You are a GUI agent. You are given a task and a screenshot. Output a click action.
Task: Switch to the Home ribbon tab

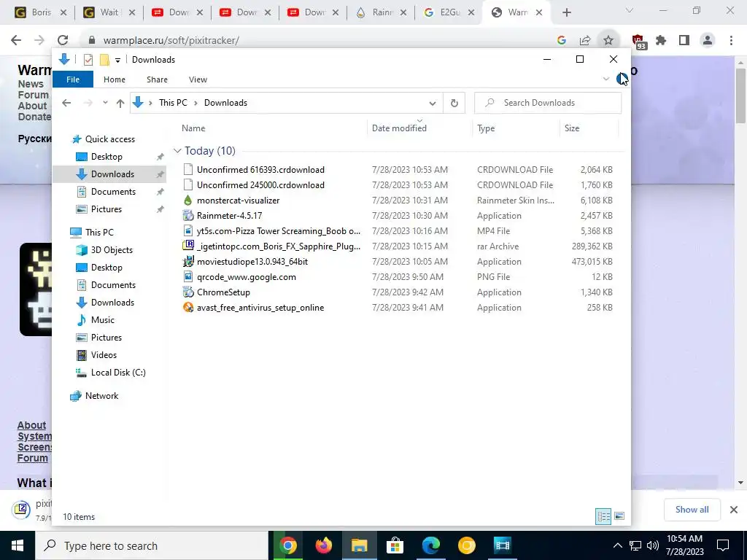115,79
